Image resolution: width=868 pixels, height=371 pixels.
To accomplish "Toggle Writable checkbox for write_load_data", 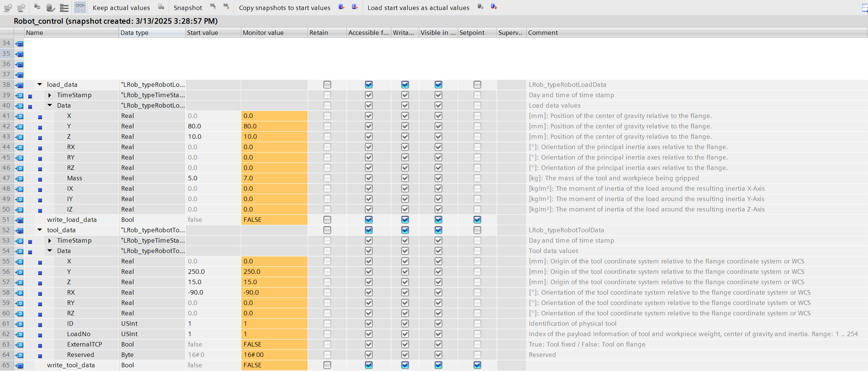I will (x=405, y=220).
